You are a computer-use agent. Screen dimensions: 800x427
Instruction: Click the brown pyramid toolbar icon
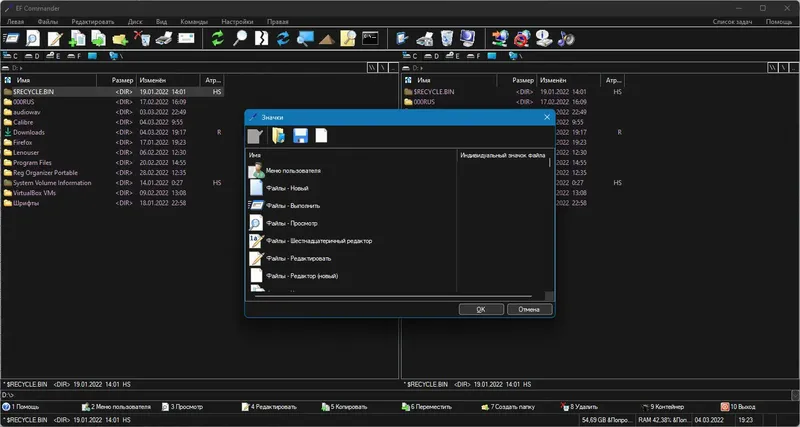(x=327, y=39)
